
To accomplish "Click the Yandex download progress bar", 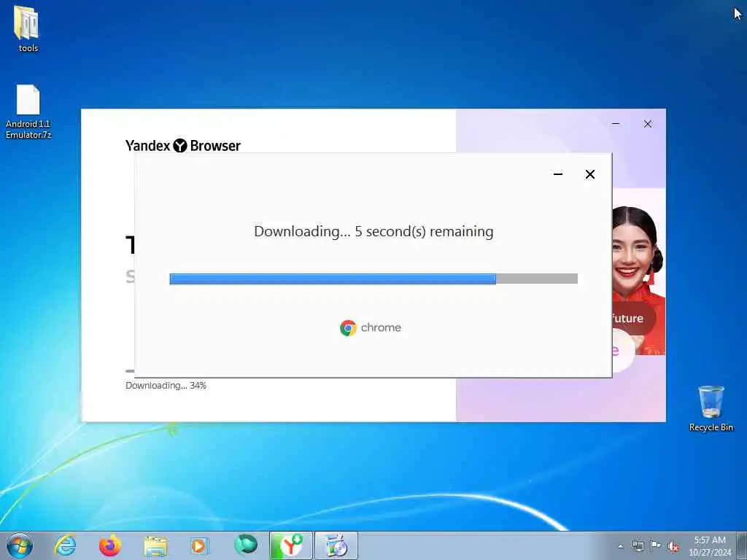I will (130, 371).
